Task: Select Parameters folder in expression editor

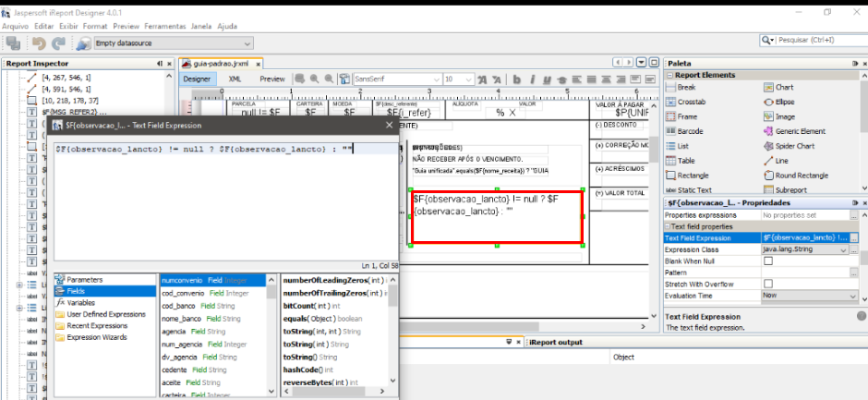Action: point(85,279)
